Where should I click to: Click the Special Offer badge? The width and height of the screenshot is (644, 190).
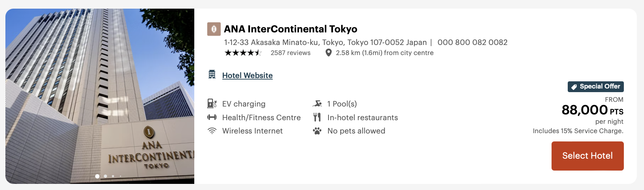595,87
